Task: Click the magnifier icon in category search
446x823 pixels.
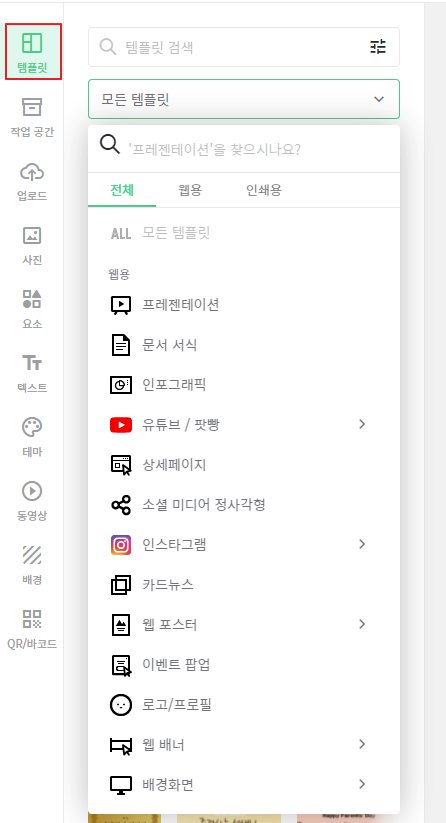Action: tap(110, 144)
